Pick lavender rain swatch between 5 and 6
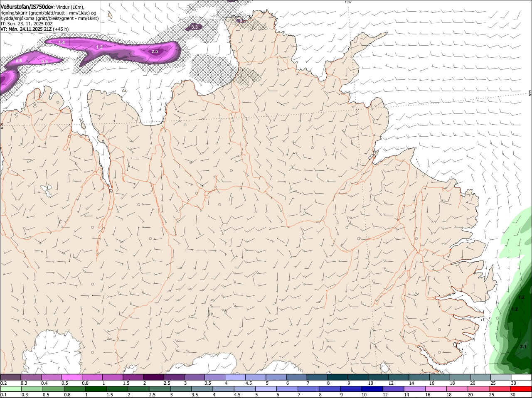This screenshot has width=532, height=398. (266, 389)
